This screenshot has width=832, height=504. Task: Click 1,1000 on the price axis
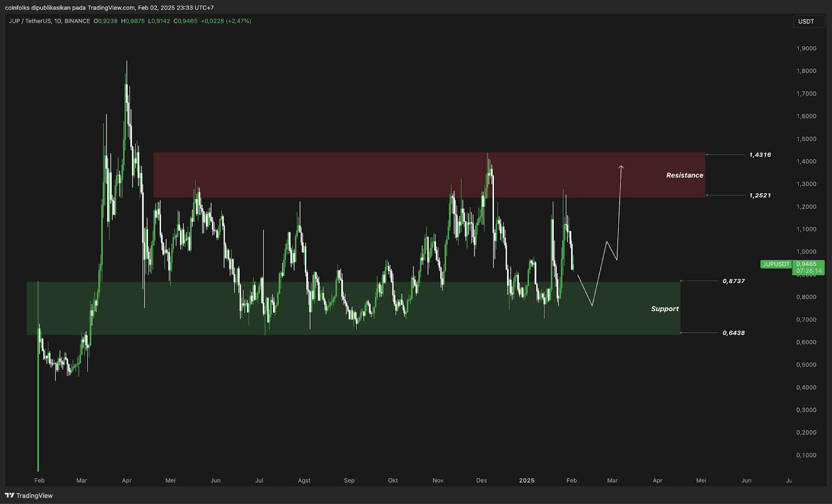(x=807, y=229)
